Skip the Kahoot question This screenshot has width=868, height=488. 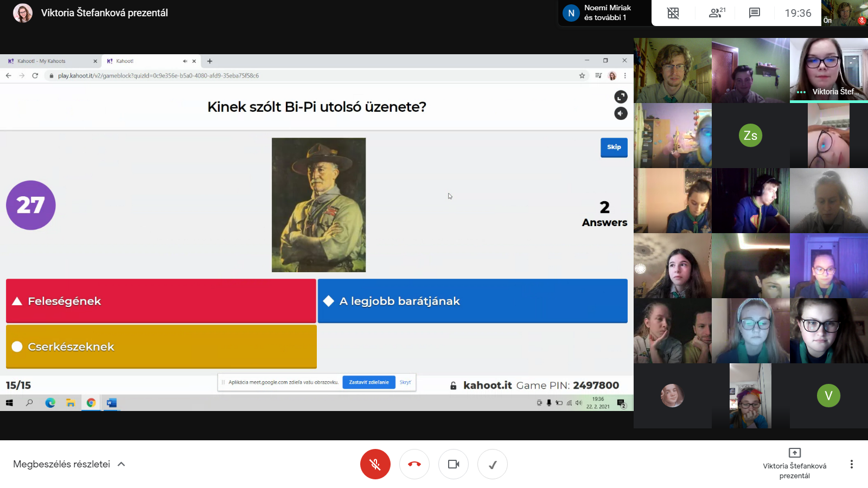(x=614, y=147)
